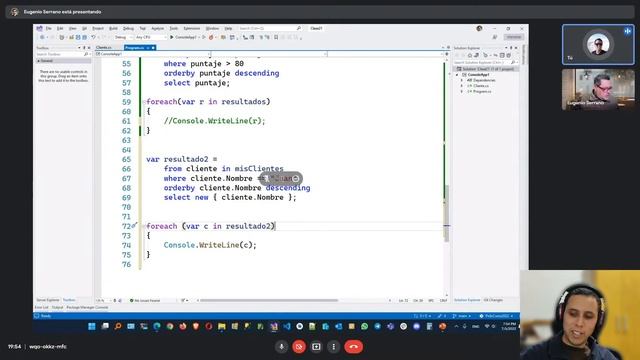Switch to the Cliente.cs editor tab
The height and width of the screenshot is (360, 640).
[104, 48]
